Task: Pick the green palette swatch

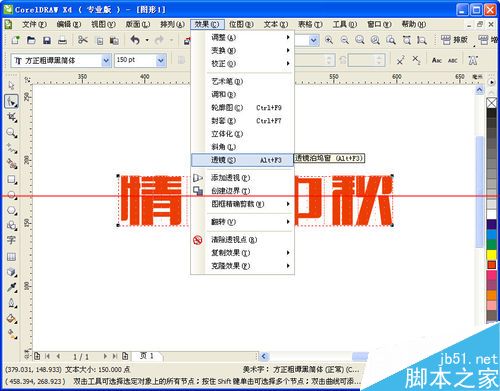Action: click(x=491, y=245)
